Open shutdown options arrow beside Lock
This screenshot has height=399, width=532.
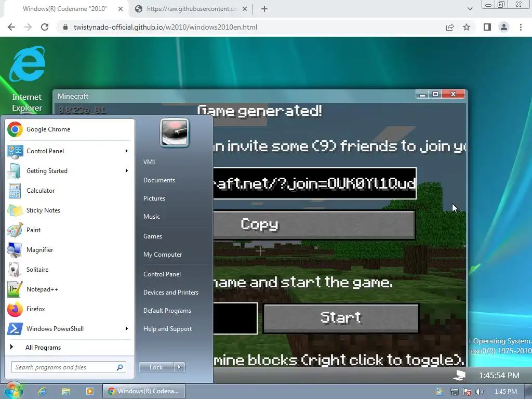pos(179,367)
